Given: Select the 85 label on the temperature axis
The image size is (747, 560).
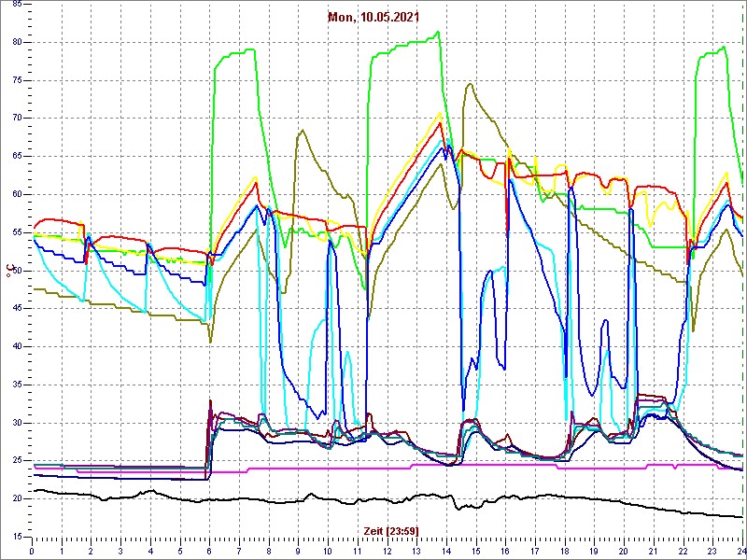Looking at the screenshot, I should (x=17, y=4).
